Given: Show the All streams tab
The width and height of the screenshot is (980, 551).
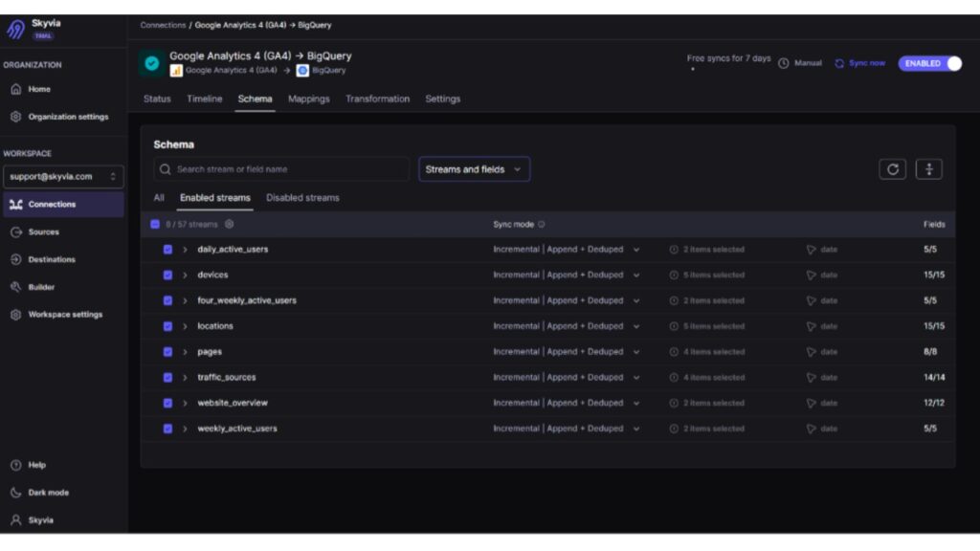Looking at the screenshot, I should point(159,197).
